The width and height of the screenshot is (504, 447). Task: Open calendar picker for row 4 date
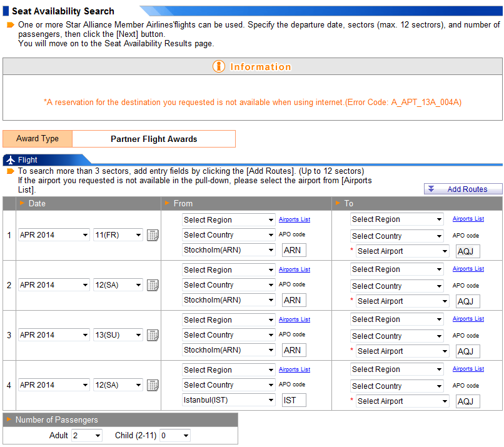(152, 385)
